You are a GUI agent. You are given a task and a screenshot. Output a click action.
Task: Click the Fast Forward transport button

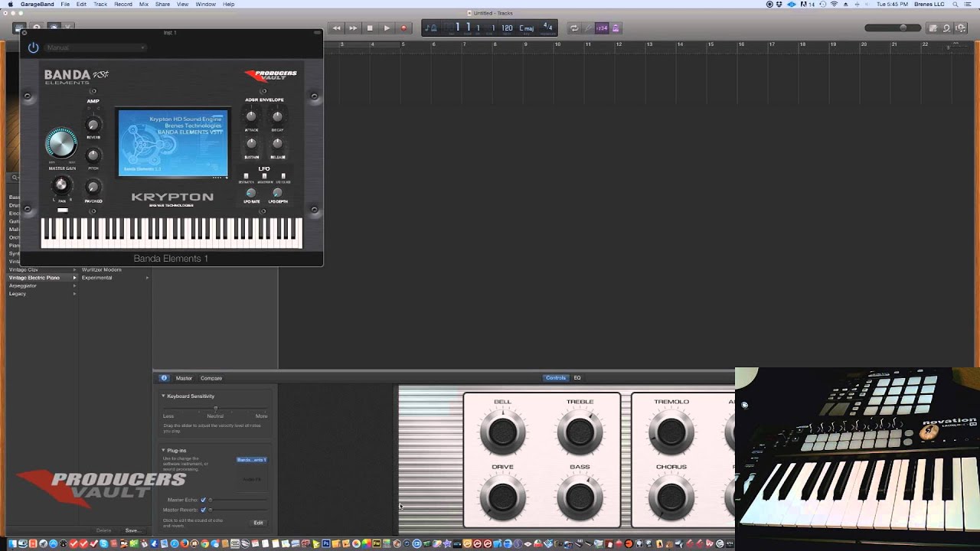(x=353, y=28)
